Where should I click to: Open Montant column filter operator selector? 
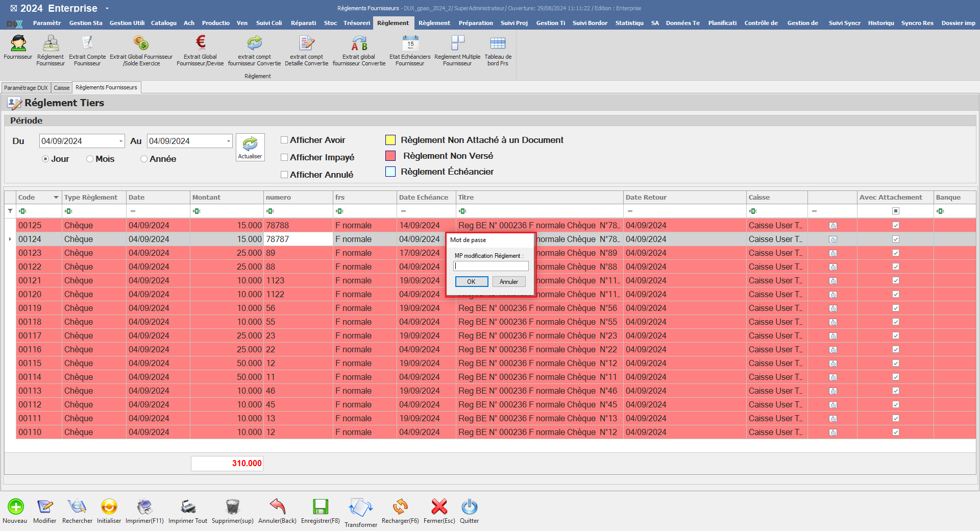(196, 211)
